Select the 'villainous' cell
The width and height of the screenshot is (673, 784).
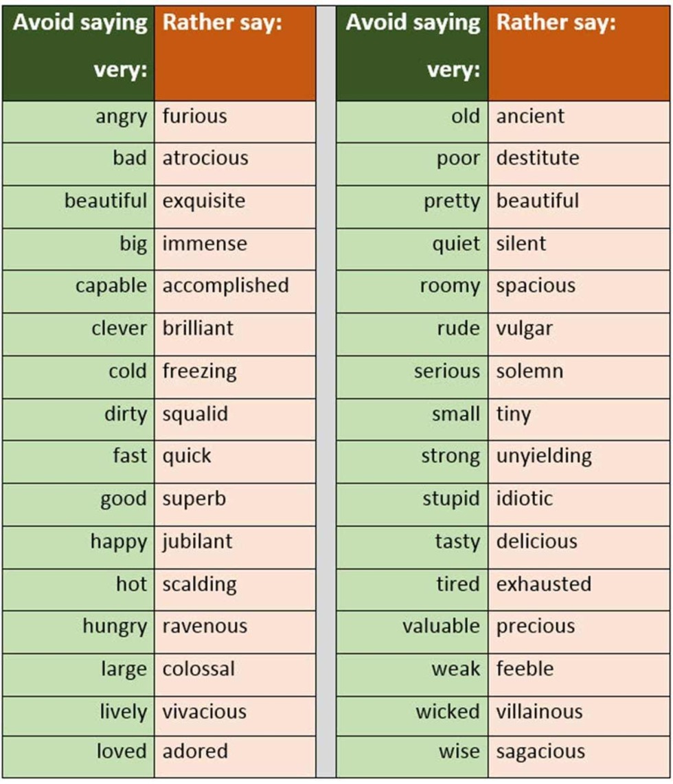coord(539,712)
